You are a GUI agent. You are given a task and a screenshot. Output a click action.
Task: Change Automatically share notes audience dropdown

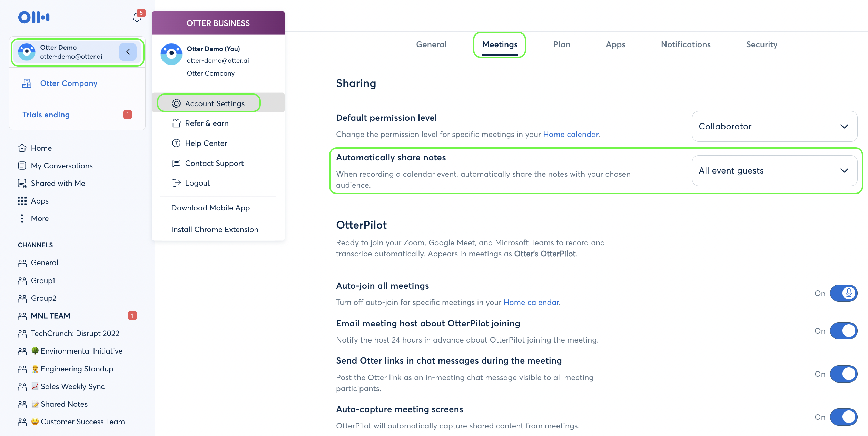(774, 170)
